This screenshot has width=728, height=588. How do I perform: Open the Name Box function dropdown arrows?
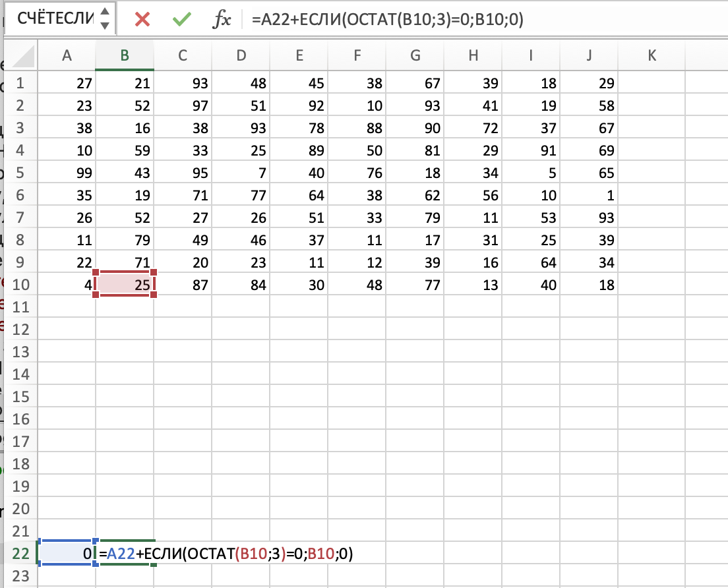(105, 19)
